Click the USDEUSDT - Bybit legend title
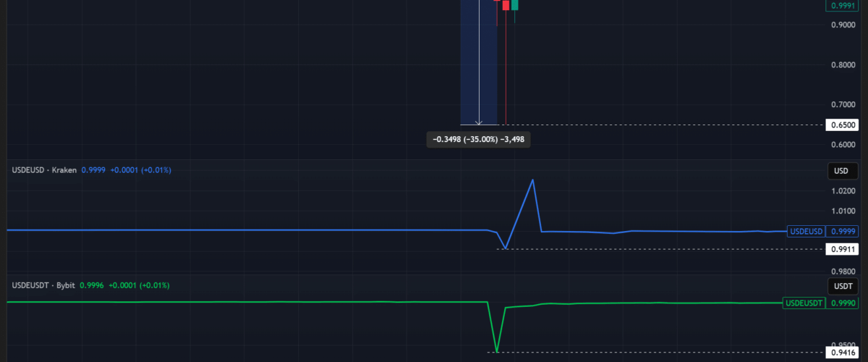This screenshot has height=362, width=868. (44, 286)
